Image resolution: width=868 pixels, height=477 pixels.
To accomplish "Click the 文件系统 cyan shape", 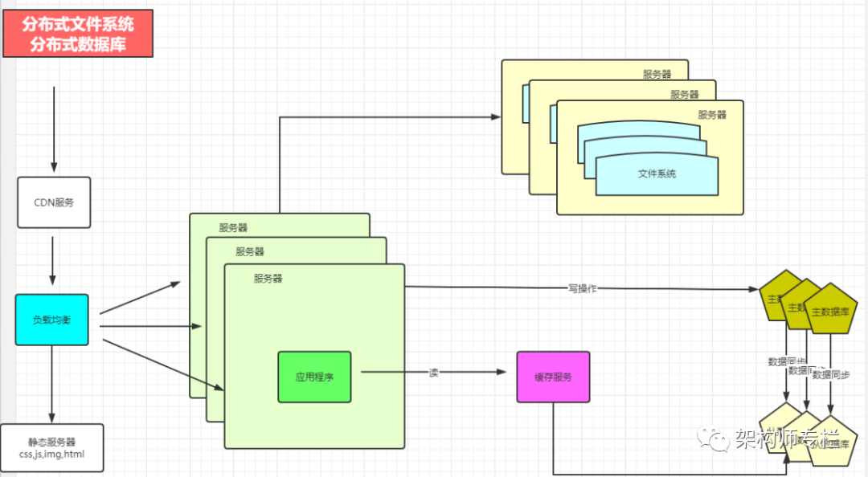I will click(x=657, y=174).
